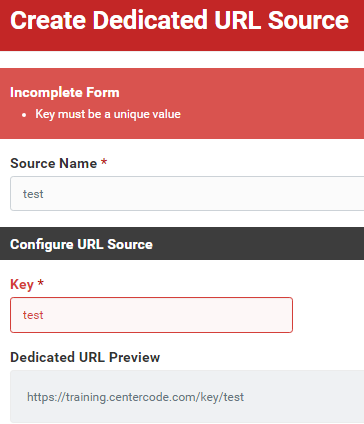Click the Key input field

151,315
